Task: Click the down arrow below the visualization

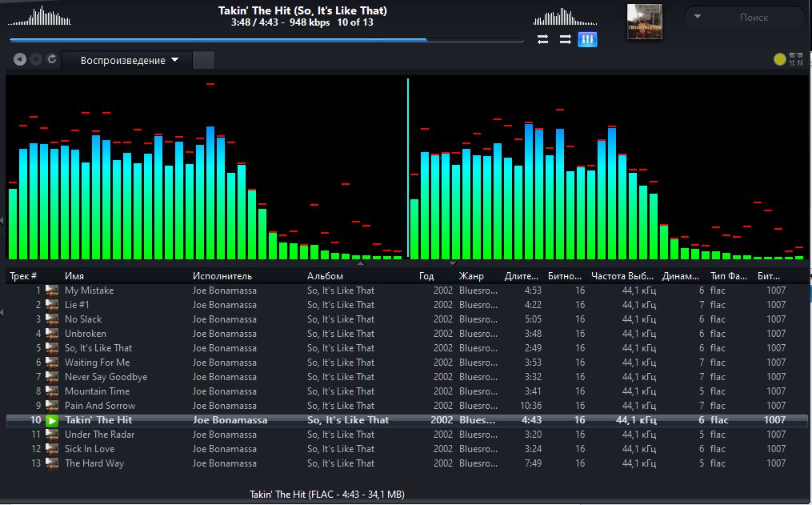Action: [453, 263]
